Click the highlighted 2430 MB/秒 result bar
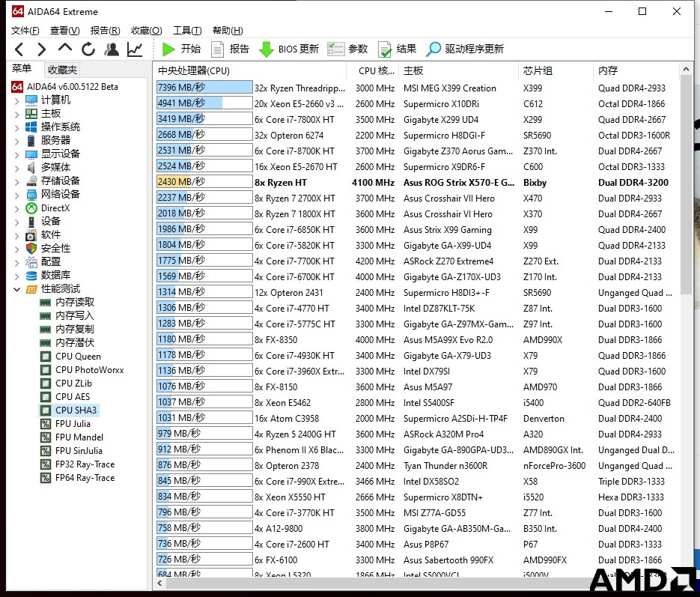700x597 pixels. point(204,181)
